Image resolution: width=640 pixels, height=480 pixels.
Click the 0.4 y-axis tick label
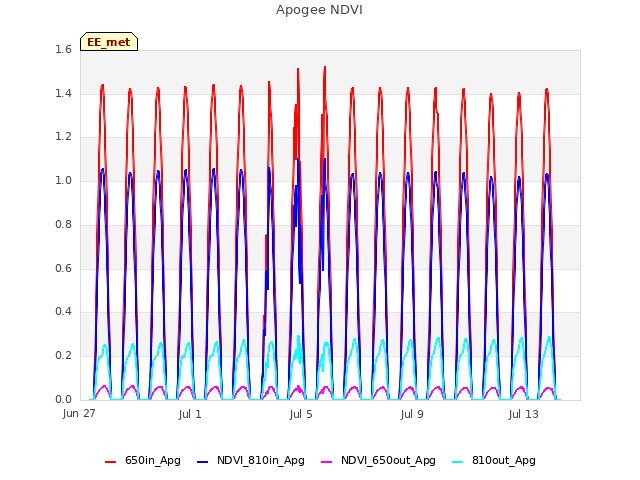tap(63, 312)
